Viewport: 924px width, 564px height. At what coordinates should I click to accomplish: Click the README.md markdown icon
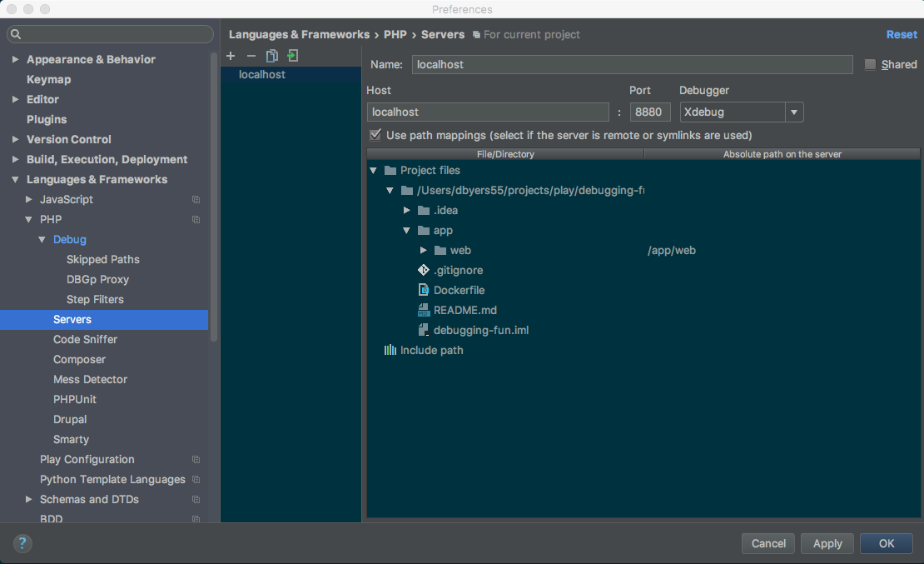click(423, 310)
